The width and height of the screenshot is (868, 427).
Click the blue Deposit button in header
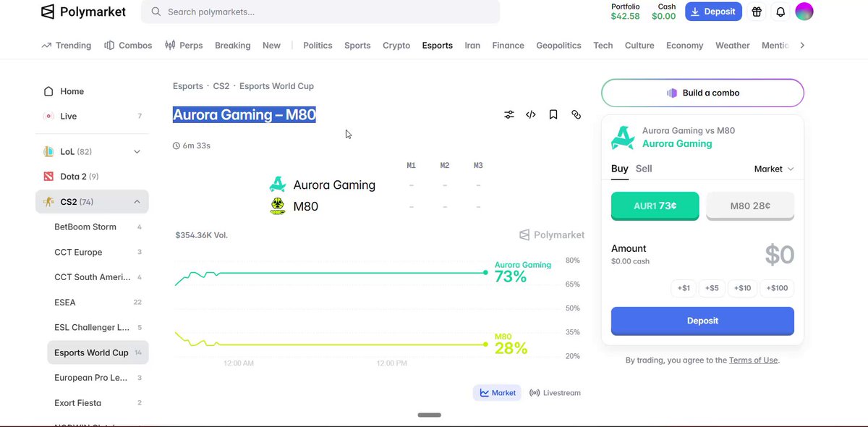point(712,12)
